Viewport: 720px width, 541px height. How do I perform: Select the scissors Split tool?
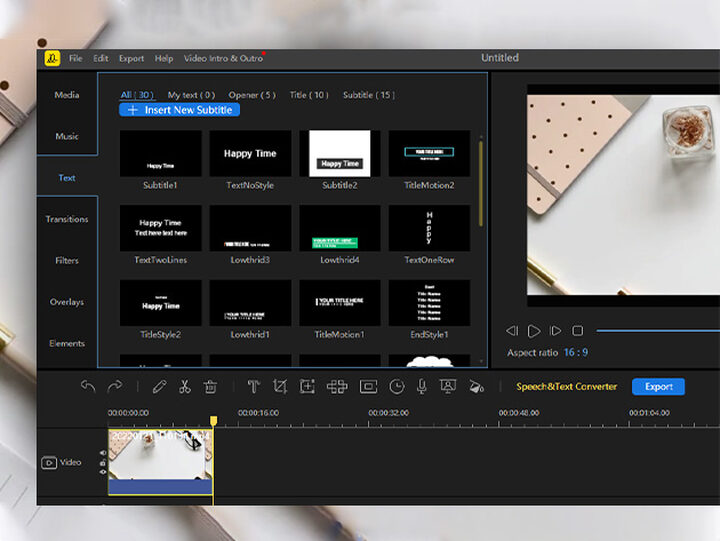click(x=185, y=386)
